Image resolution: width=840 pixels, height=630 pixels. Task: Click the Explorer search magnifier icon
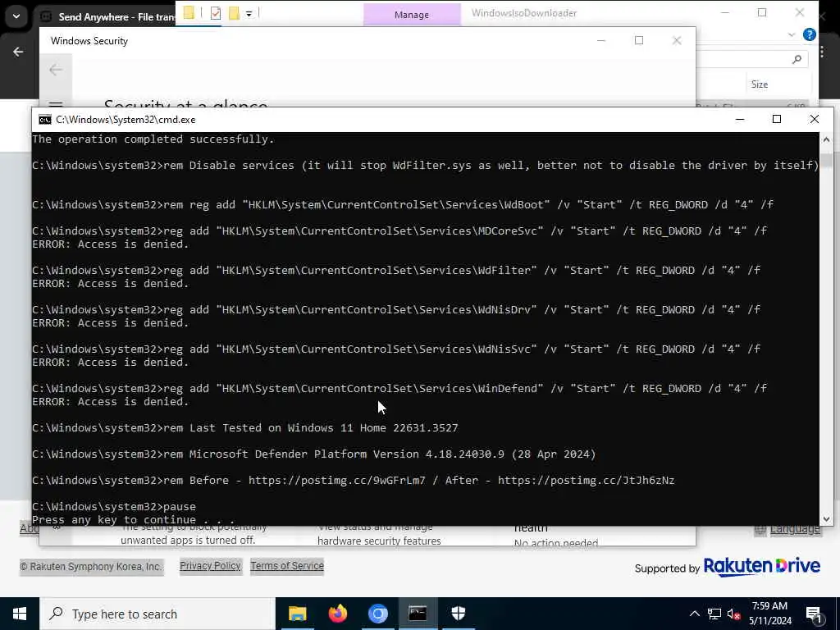pyautogui.click(x=797, y=59)
